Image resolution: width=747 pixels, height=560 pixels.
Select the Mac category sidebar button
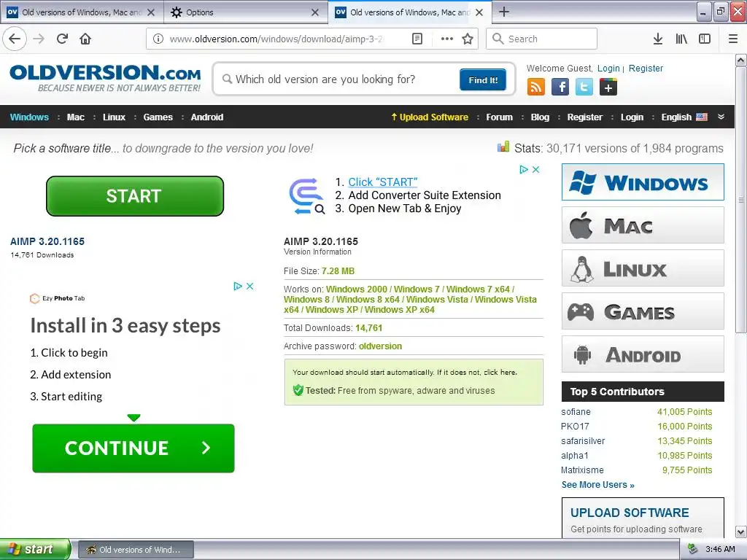[x=643, y=225]
